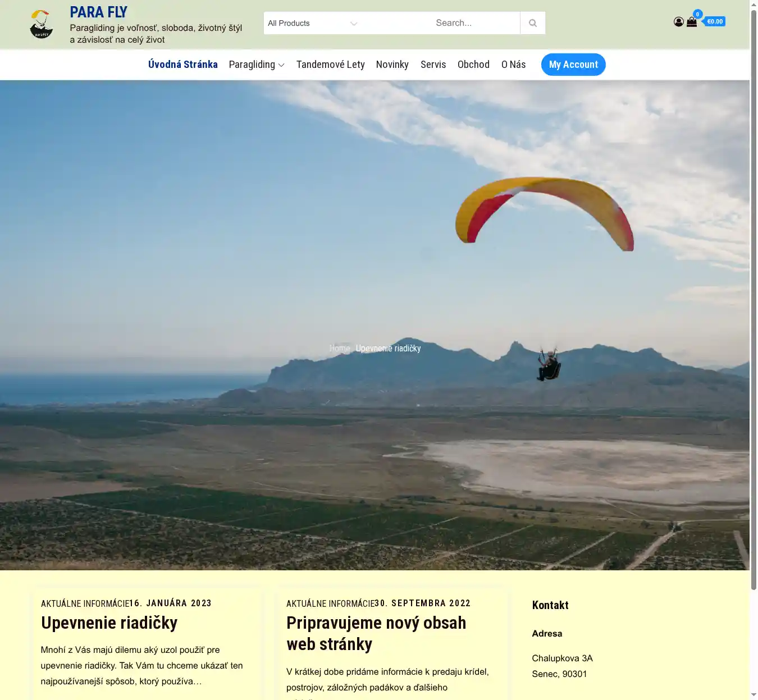Open the Servis menu item
Screen dimensions: 758x700
[x=433, y=65]
